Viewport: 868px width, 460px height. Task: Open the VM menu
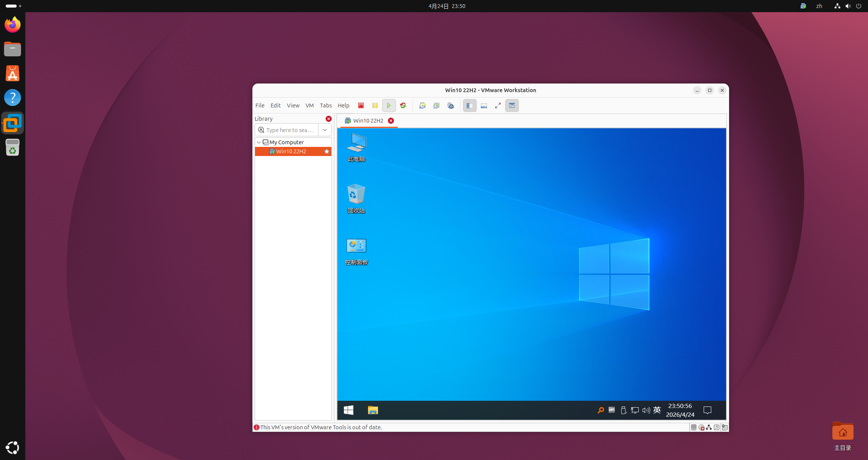click(309, 106)
